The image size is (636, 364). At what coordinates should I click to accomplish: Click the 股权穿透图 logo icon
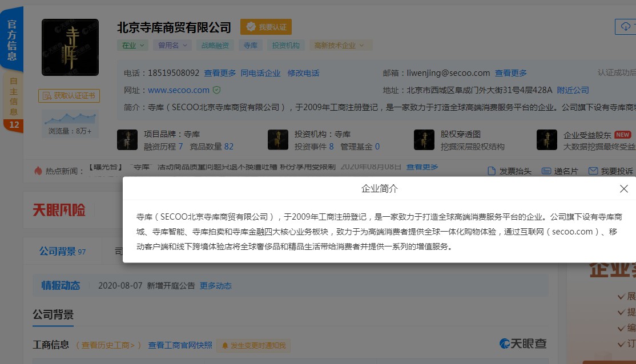pyautogui.click(x=424, y=140)
